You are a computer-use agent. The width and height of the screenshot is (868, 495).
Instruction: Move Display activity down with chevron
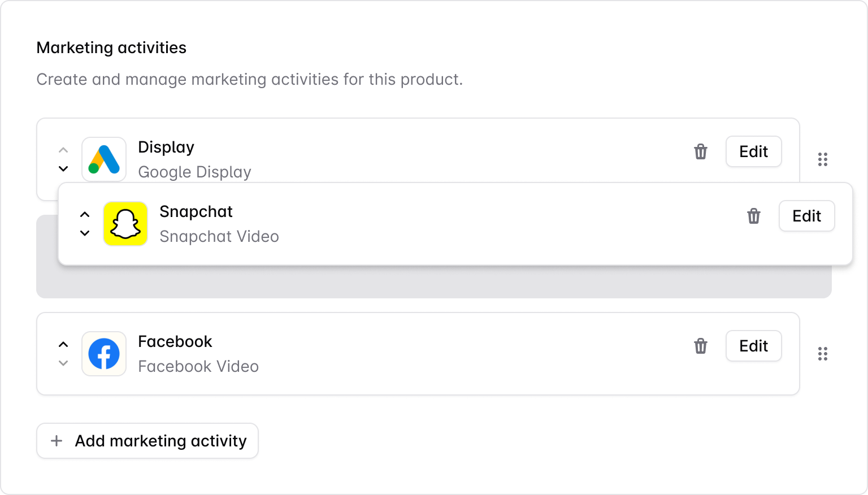(63, 169)
